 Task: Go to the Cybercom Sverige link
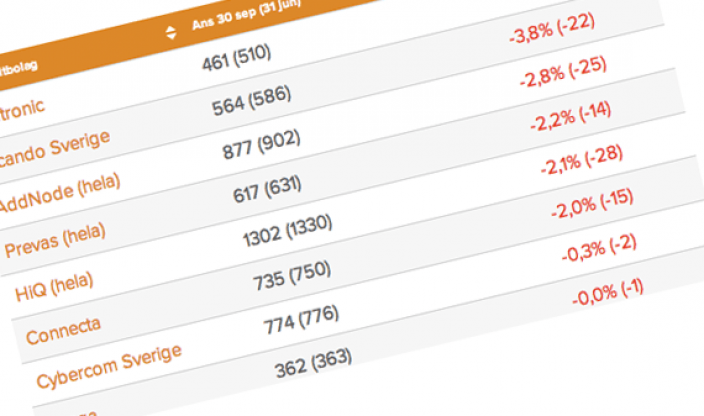coord(109,367)
